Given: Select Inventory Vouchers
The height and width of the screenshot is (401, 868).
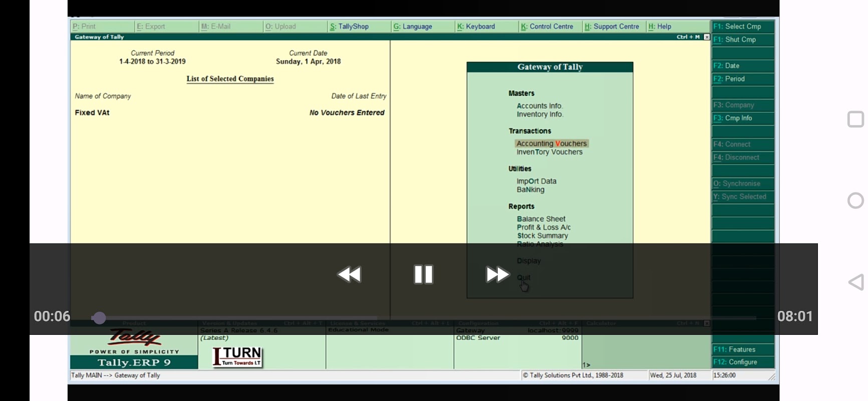Looking at the screenshot, I should click(x=549, y=152).
